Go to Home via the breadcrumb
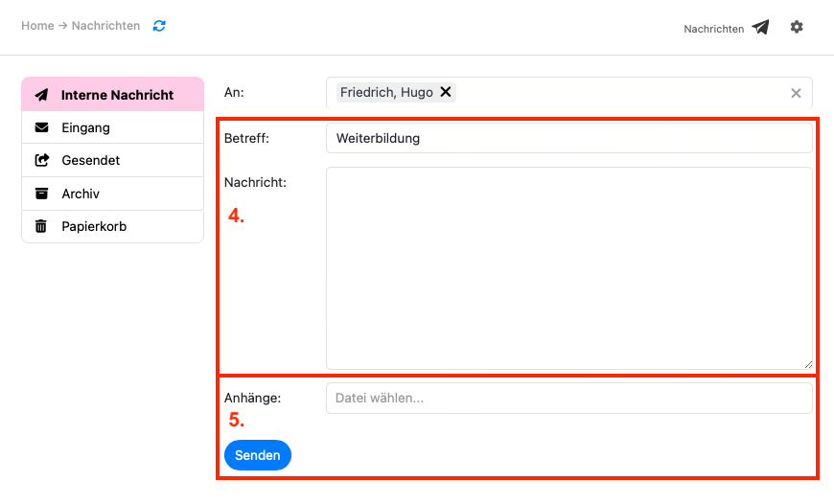Viewport: 834px width, 504px height. pyautogui.click(x=37, y=26)
